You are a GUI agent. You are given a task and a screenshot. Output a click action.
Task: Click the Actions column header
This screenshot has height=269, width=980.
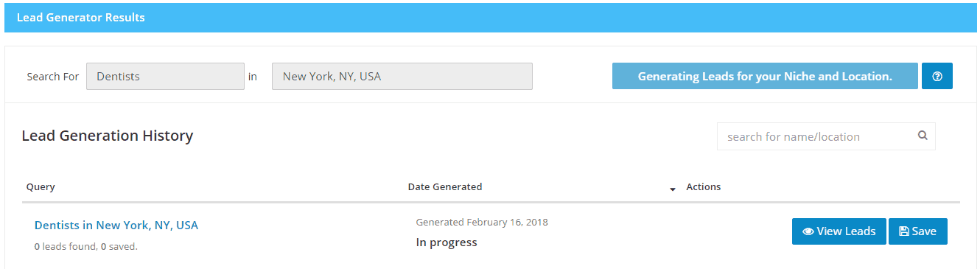point(704,186)
